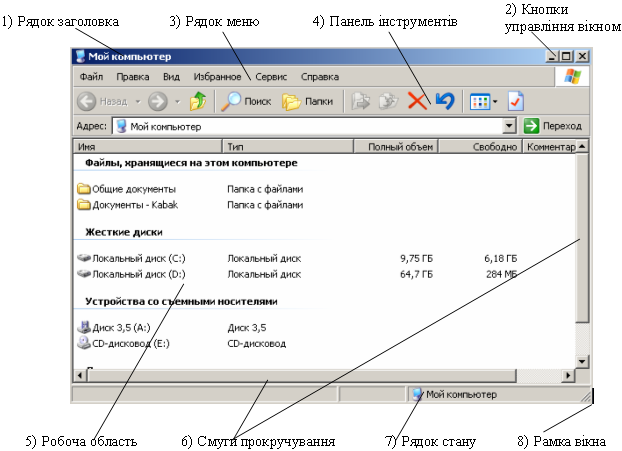The image size is (622, 451).
Task: Click the Properties checkmark page icon
Action: tap(516, 101)
